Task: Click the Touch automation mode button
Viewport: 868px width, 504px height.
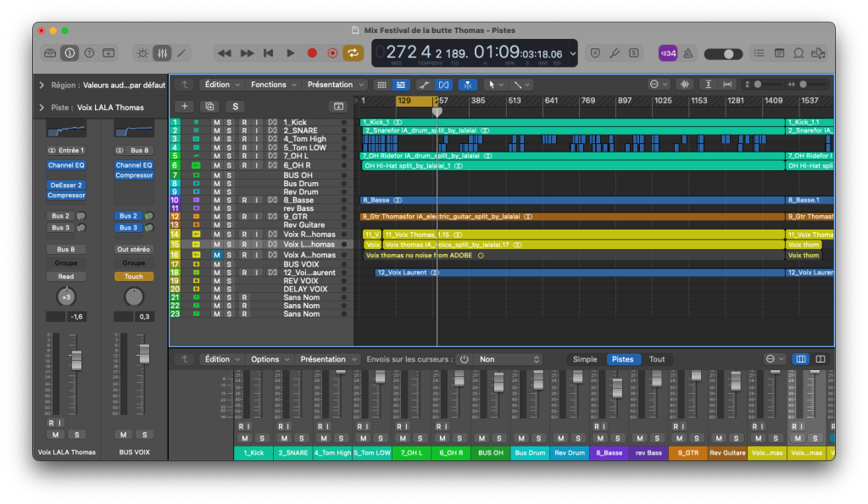Action: point(134,276)
